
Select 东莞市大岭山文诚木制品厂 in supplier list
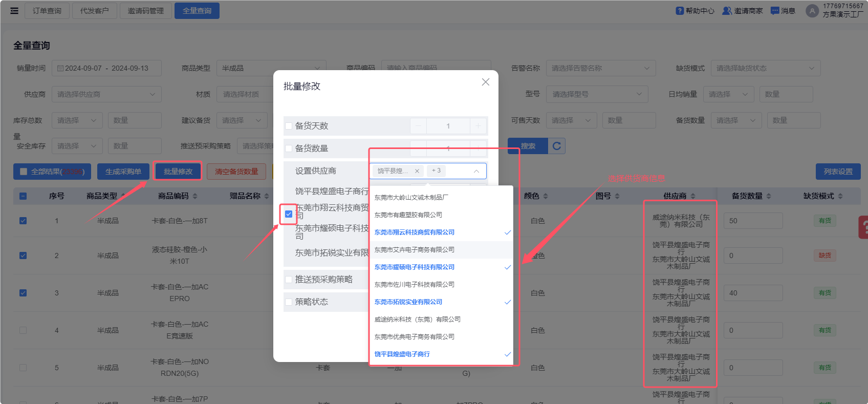[441, 198]
